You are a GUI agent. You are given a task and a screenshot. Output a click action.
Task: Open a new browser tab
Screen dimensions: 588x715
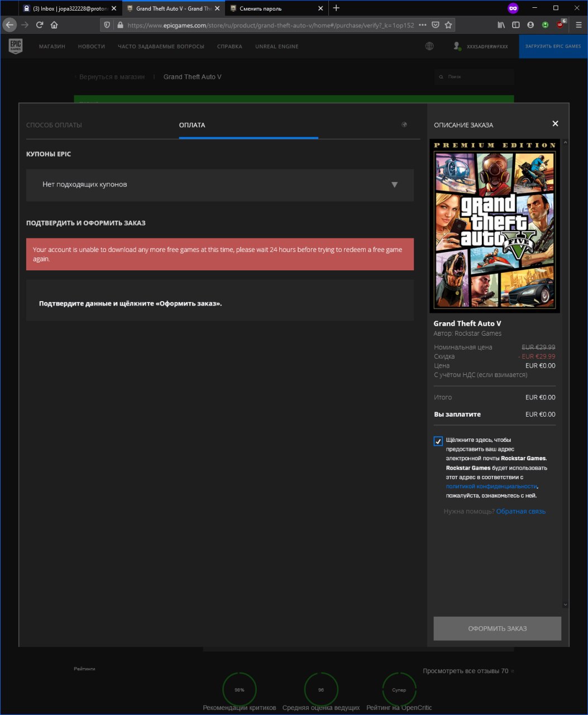336,8
